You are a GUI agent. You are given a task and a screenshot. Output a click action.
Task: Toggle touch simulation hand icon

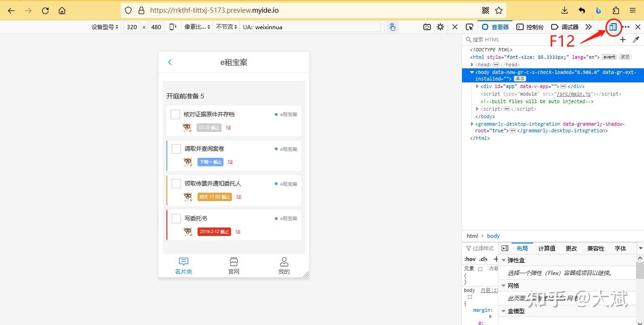(392, 27)
